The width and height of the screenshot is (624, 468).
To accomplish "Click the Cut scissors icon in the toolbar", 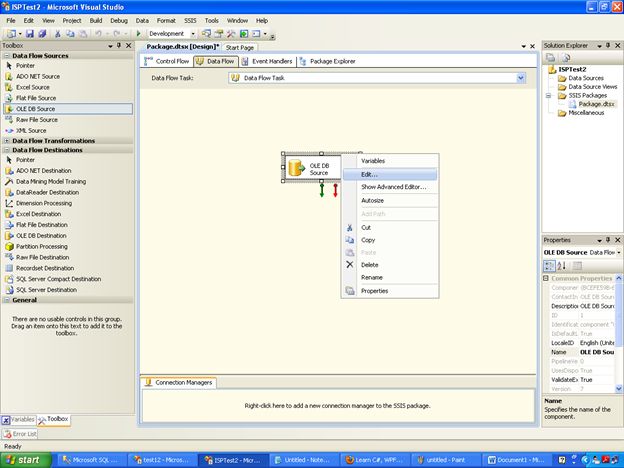I will coord(58,34).
